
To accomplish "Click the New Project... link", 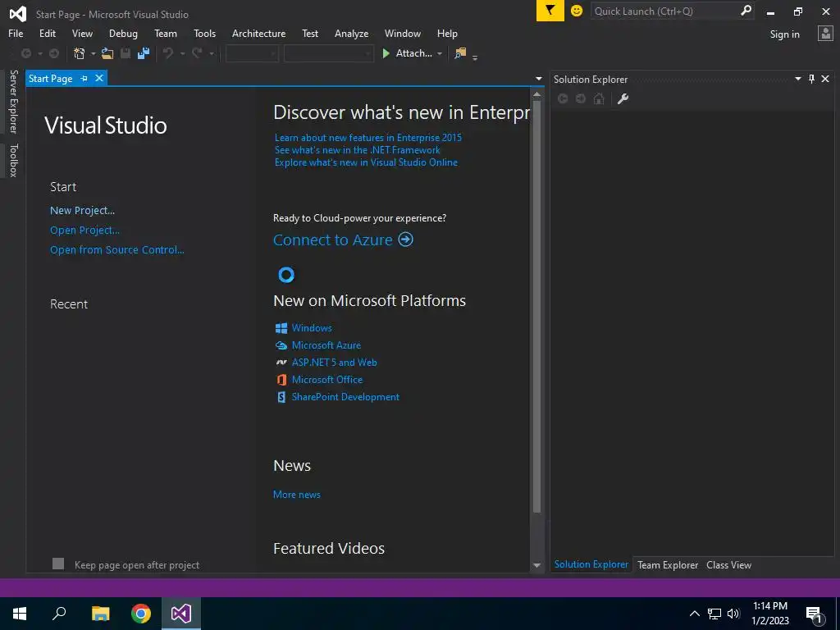I will (82, 211).
